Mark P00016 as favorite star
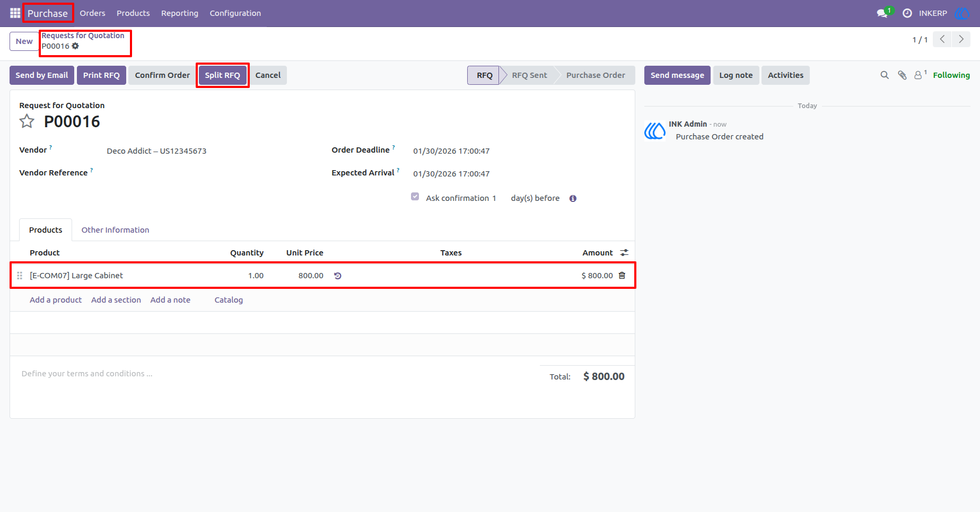This screenshot has width=980, height=512. [27, 121]
